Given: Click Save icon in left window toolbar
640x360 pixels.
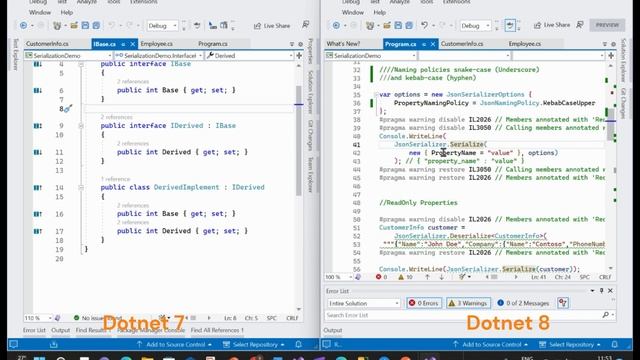Looking at the screenshot, I should coord(85,25).
